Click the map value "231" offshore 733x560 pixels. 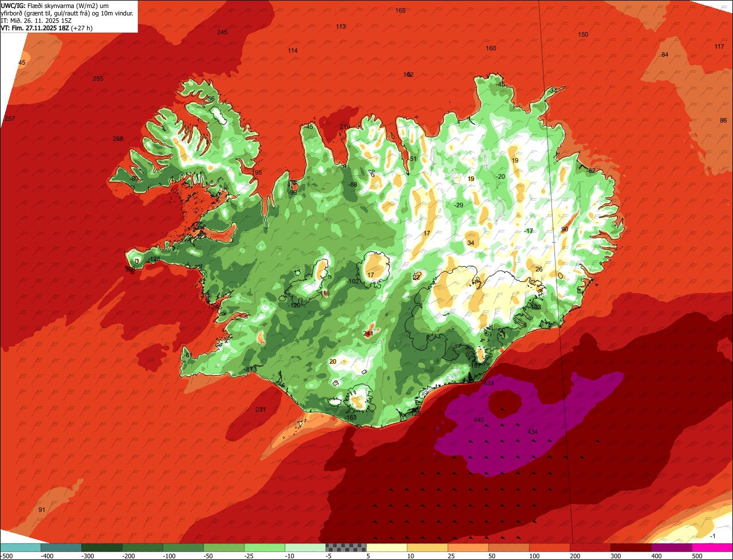tap(261, 409)
